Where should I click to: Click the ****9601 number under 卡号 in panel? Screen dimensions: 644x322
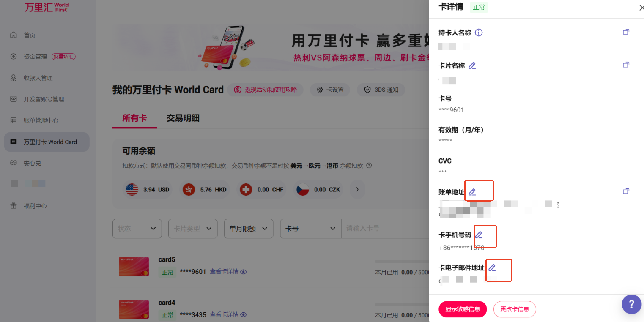[x=451, y=110]
